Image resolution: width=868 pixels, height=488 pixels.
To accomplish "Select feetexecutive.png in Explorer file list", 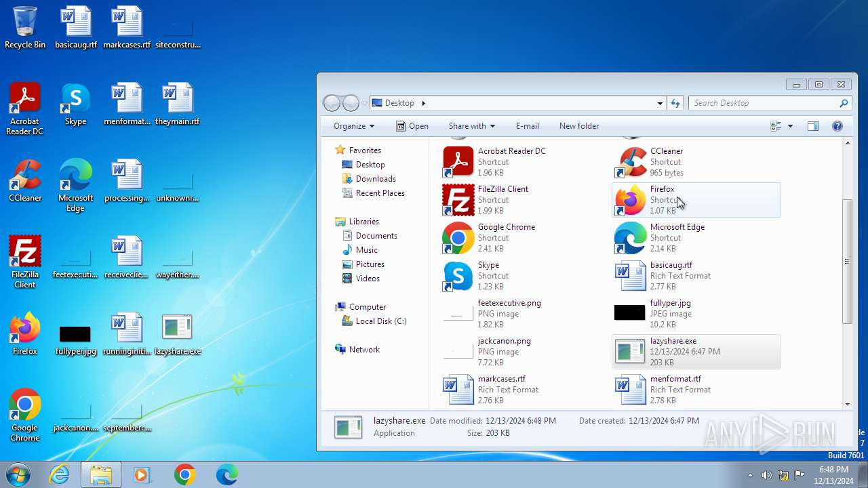I will (526, 314).
